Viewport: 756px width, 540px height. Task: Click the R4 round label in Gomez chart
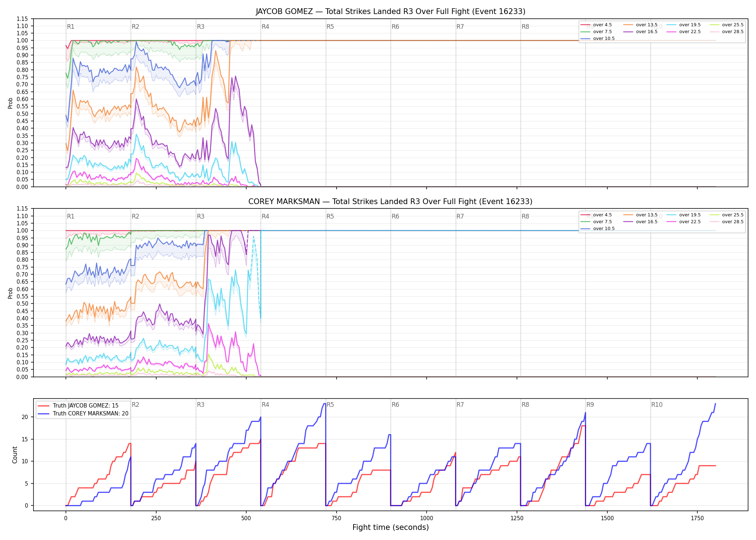pyautogui.click(x=265, y=27)
